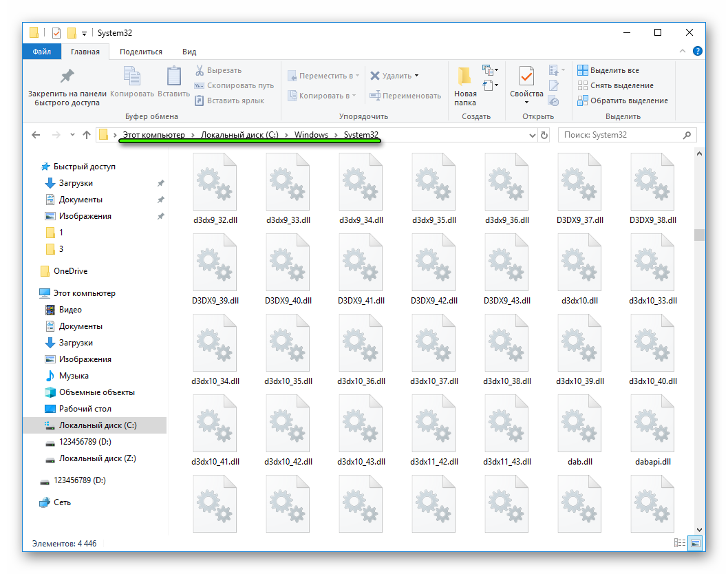
Task: Switch to the Вид tab
Action: [189, 51]
